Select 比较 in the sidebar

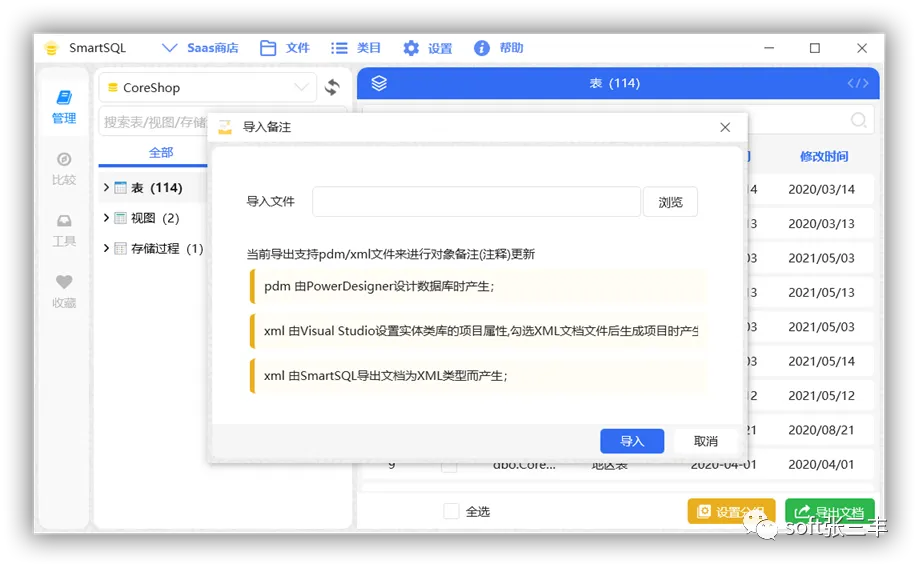pos(64,169)
